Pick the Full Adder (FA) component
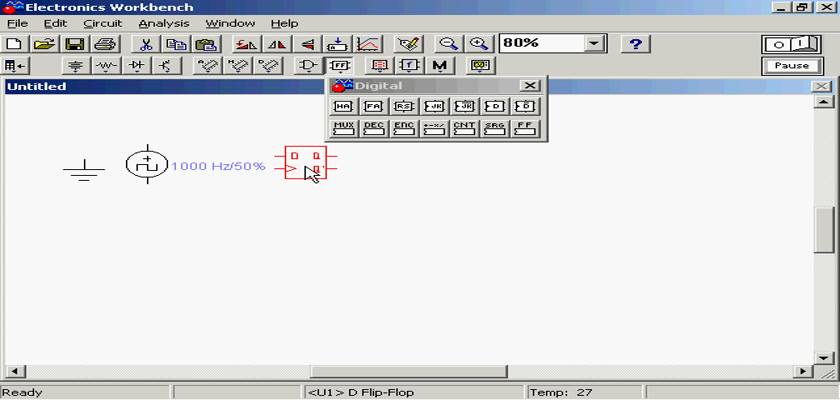Screen dimensions: 840x400 point(373,106)
